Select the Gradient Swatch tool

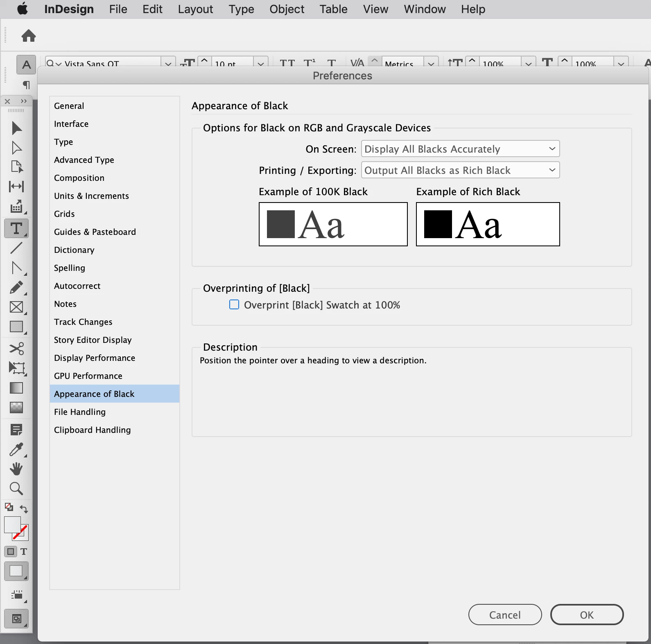point(16,387)
